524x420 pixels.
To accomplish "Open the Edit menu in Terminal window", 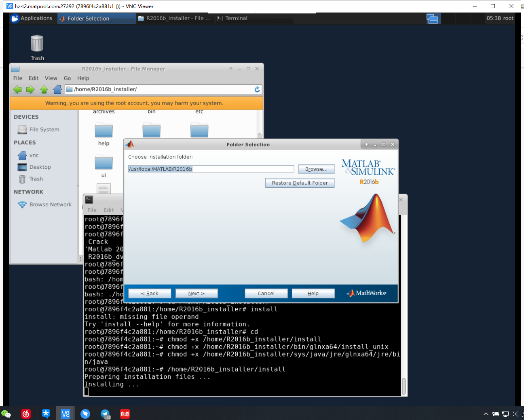I will (x=109, y=210).
